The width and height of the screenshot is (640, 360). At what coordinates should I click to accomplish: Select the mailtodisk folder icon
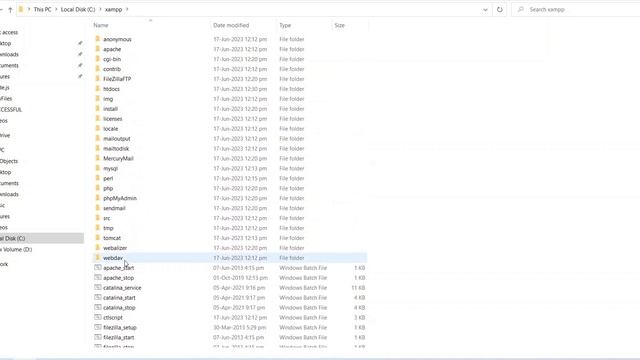[x=98, y=148]
